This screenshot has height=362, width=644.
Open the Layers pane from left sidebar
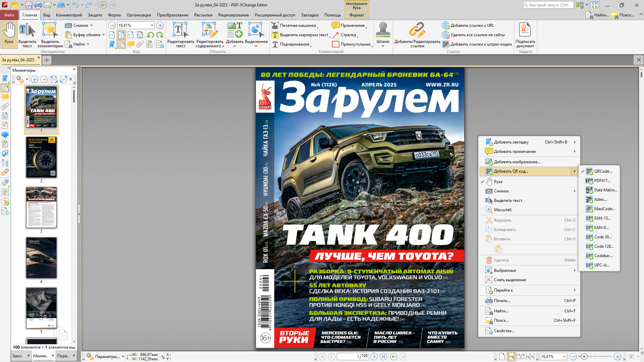tap(5, 135)
